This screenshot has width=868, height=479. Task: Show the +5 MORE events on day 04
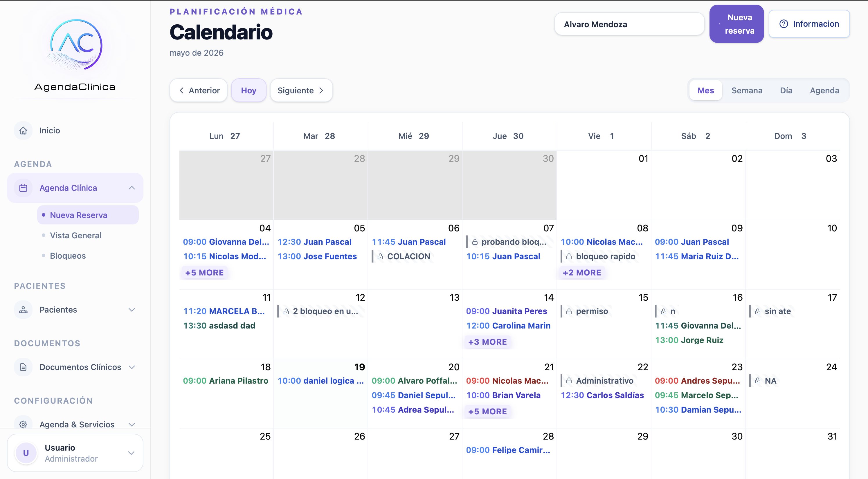click(204, 272)
